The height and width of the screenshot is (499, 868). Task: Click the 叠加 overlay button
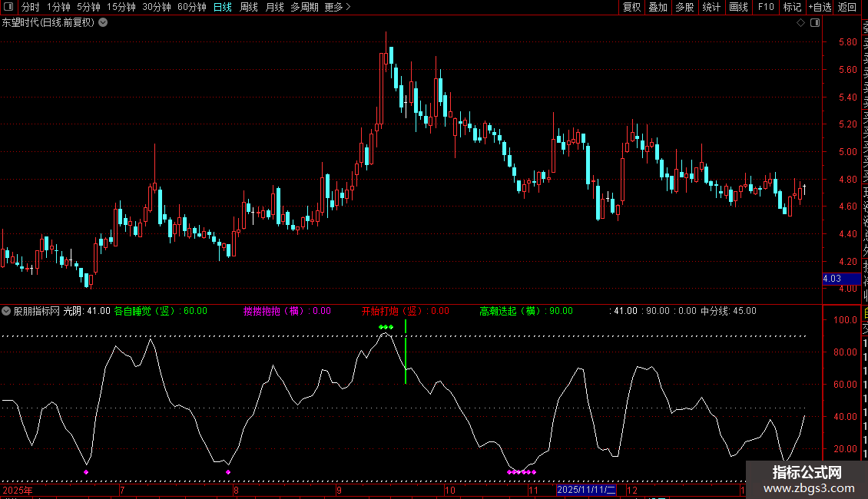coord(658,7)
